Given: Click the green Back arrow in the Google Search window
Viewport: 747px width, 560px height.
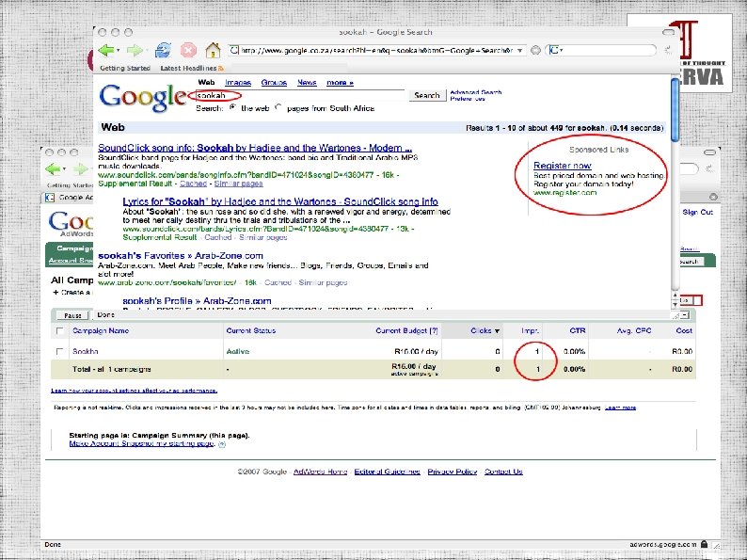Looking at the screenshot, I should pos(105,50).
